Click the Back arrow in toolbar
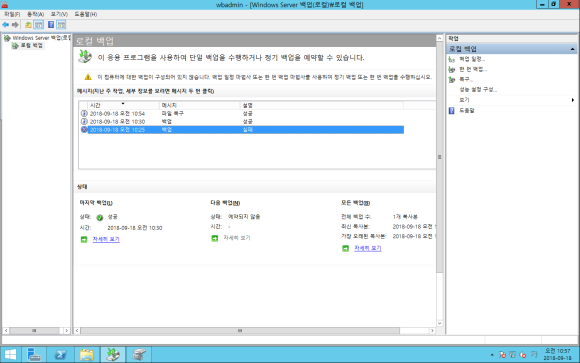This screenshot has width=580, height=363. [x=6, y=25]
